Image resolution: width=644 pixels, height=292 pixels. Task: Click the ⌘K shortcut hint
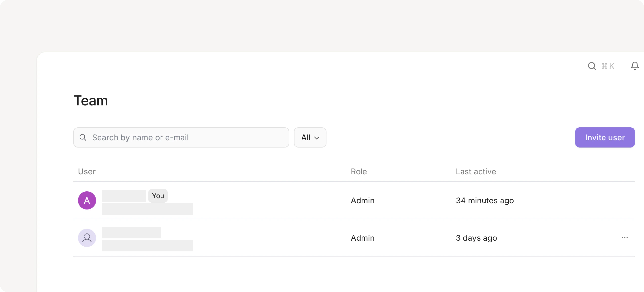point(607,66)
